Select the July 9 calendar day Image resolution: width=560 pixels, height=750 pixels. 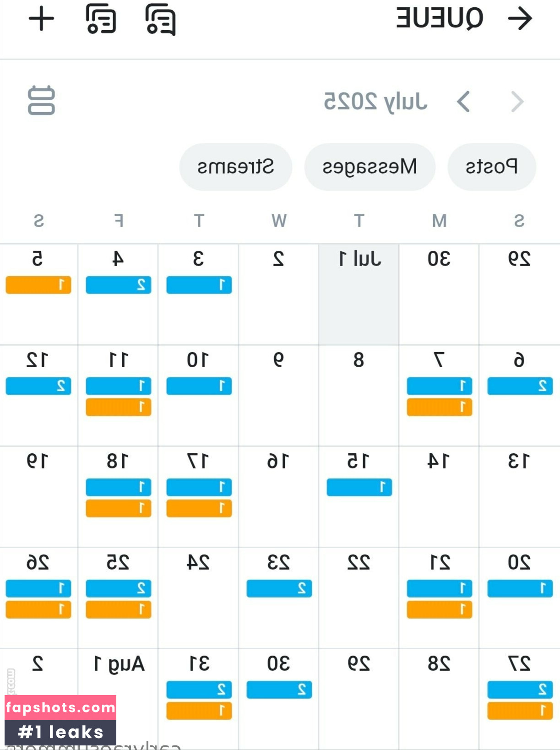(279, 396)
